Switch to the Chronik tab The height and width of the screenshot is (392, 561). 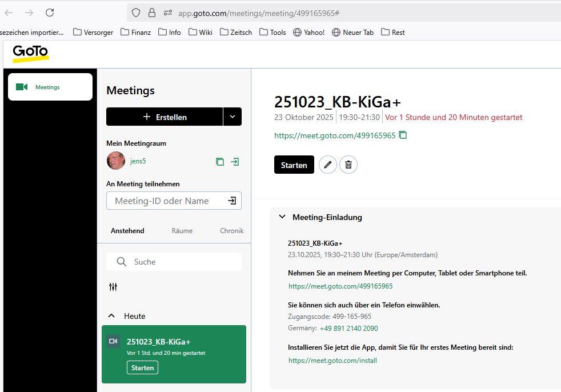click(x=231, y=231)
